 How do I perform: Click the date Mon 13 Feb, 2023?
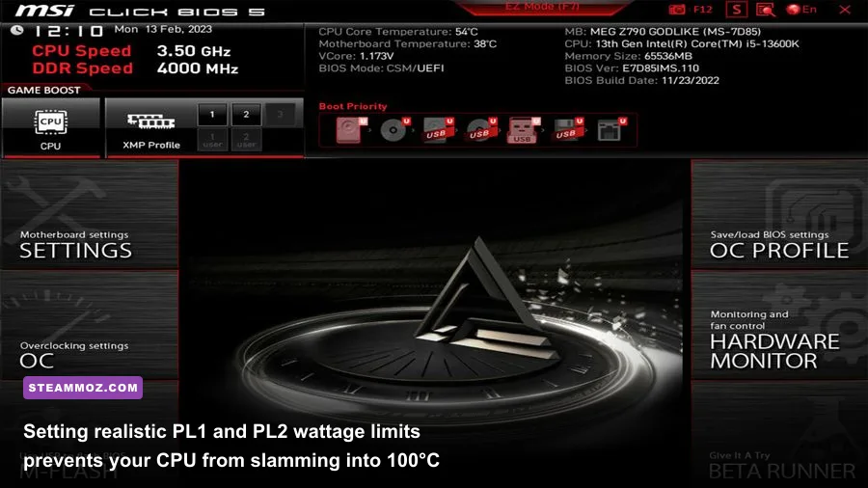click(163, 29)
